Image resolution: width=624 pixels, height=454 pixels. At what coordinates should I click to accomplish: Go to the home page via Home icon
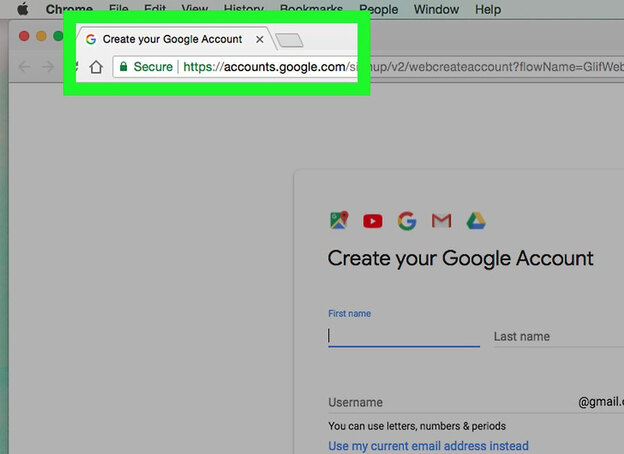coord(96,67)
